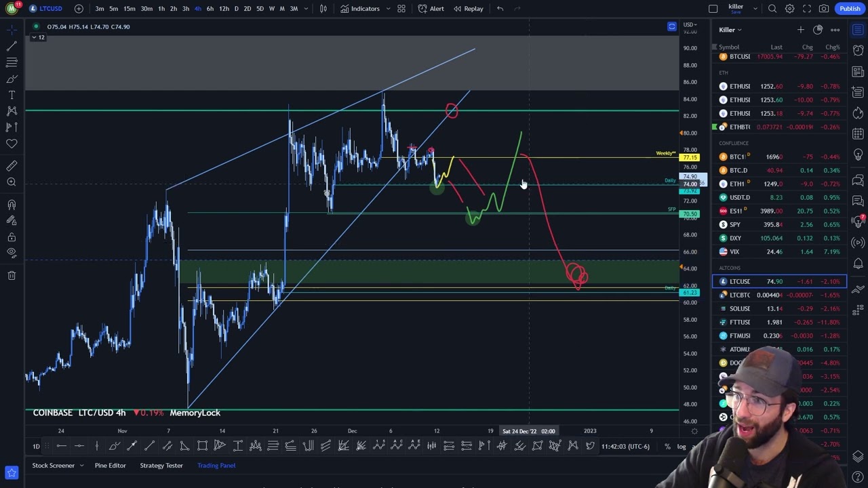The width and height of the screenshot is (868, 488).
Task: Toggle log scale on price axis
Action: (682, 446)
